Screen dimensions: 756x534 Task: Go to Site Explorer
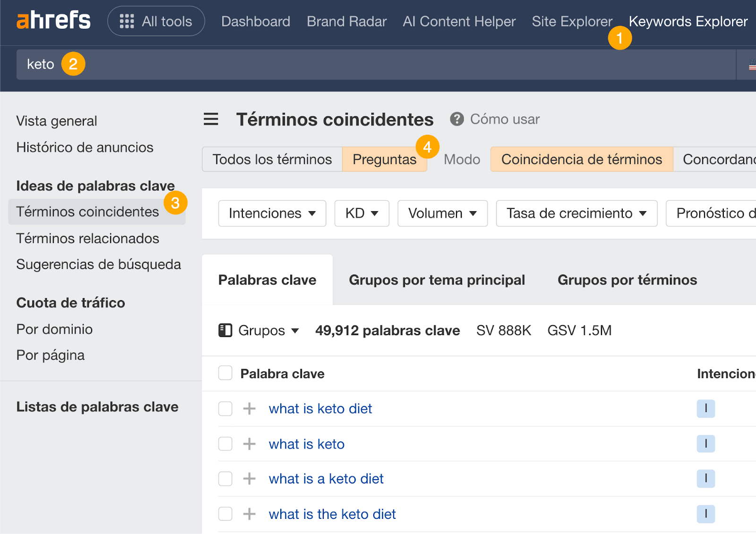tap(572, 21)
